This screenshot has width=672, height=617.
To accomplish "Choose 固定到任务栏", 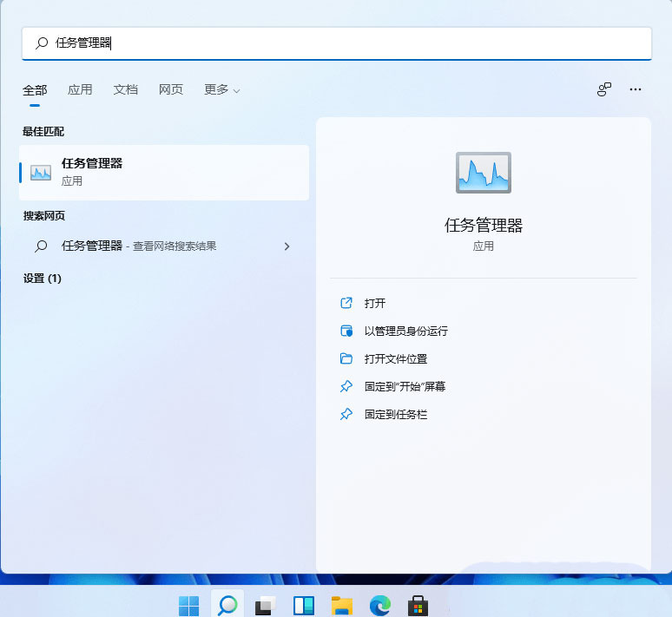I will click(x=396, y=414).
